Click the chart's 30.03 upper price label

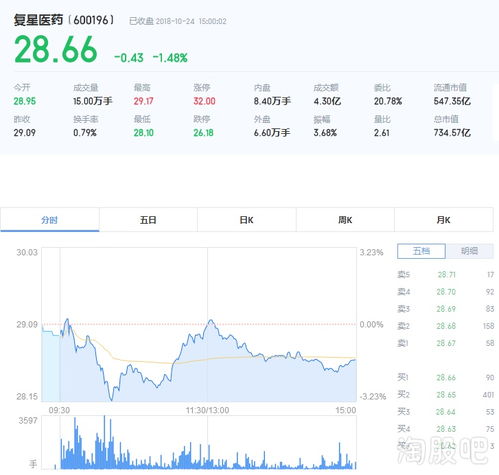coord(27,252)
